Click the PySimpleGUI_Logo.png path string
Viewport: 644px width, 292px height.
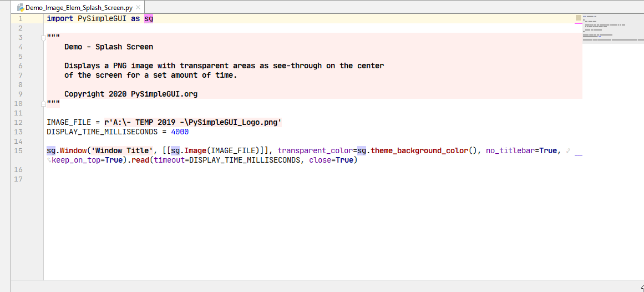pos(193,123)
